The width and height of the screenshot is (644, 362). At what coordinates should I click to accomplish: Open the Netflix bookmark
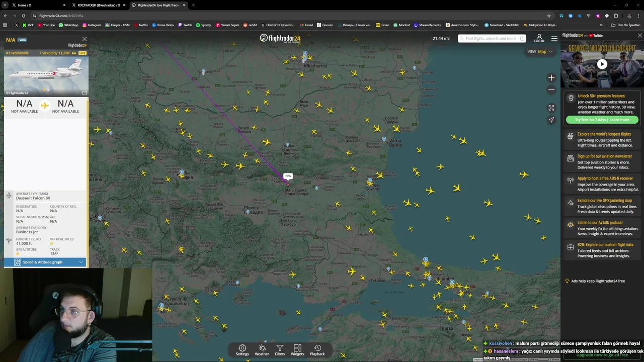(140, 25)
